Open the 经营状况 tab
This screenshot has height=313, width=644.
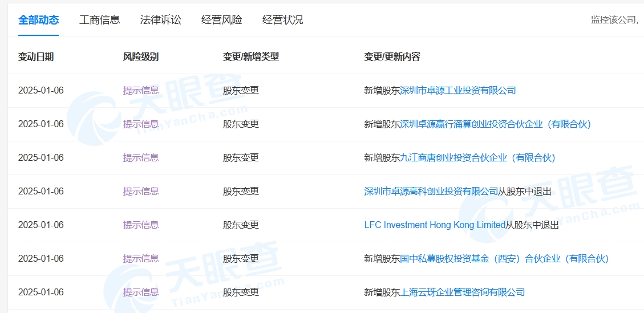pyautogui.click(x=283, y=20)
